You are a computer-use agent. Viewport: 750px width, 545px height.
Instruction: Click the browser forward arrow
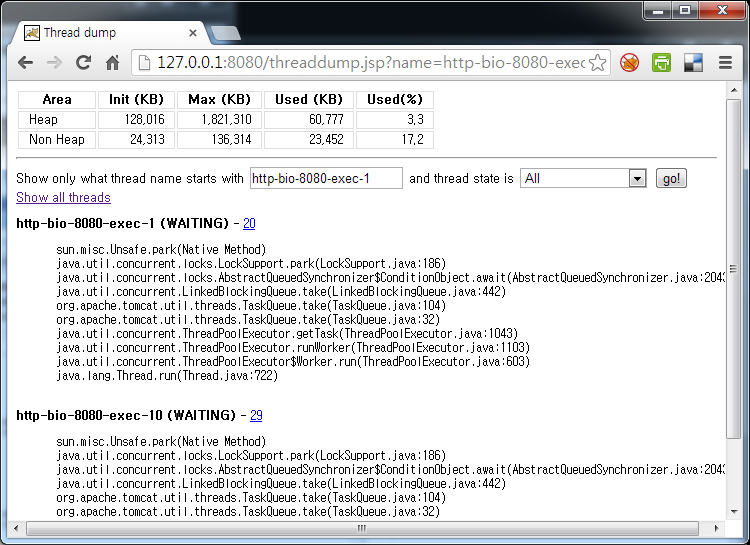[54, 63]
